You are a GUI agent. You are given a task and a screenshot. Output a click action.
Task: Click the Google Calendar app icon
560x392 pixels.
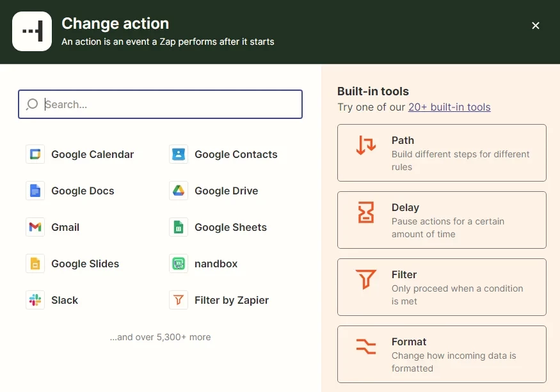pyautogui.click(x=35, y=154)
